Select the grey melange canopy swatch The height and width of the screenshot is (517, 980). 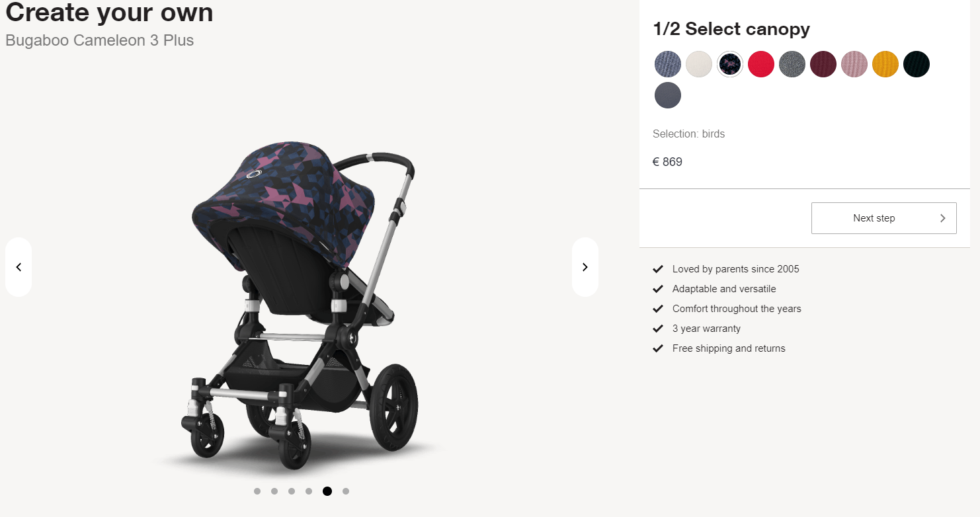(792, 64)
